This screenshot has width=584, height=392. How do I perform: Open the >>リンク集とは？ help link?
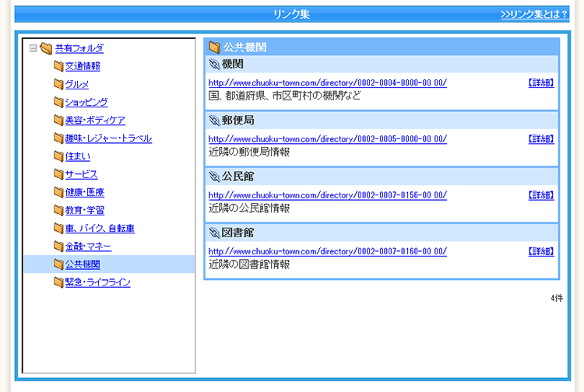click(x=534, y=14)
